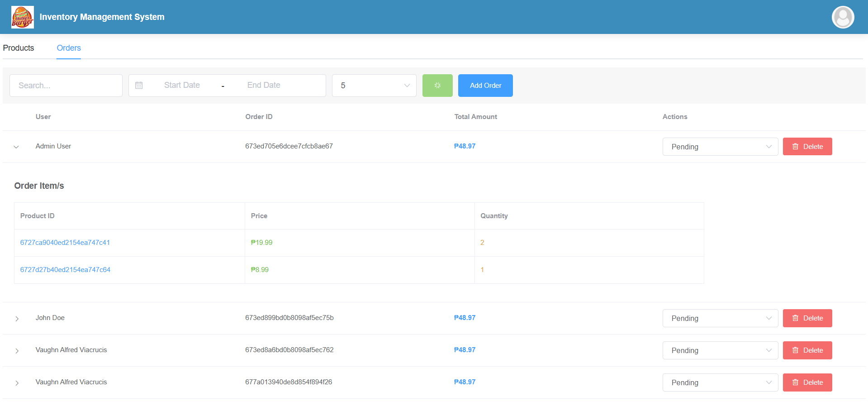The height and width of the screenshot is (411, 868).
Task: Select the Orders tab
Action: 68,48
